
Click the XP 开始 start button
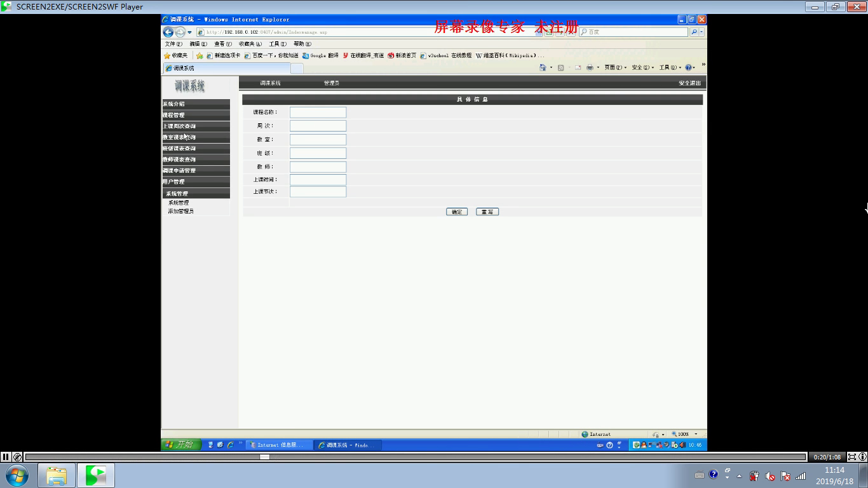181,445
